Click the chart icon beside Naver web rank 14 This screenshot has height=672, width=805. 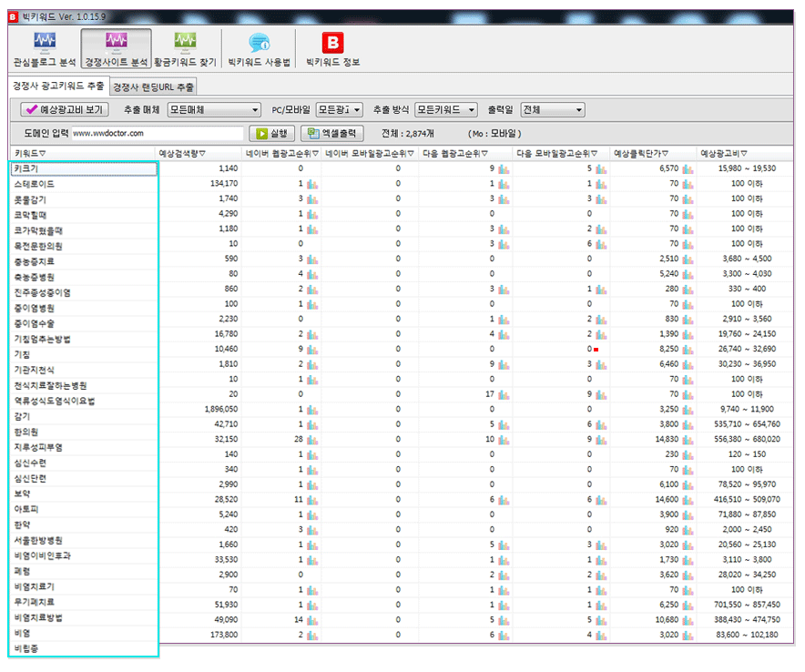(x=312, y=620)
